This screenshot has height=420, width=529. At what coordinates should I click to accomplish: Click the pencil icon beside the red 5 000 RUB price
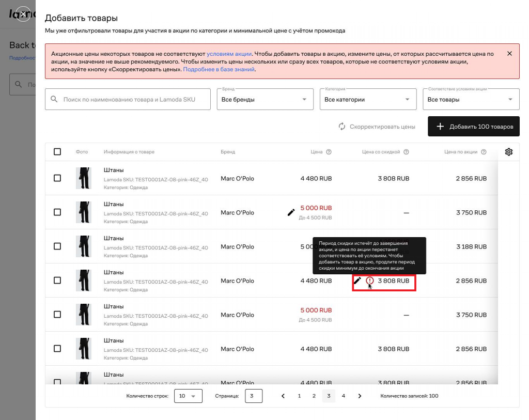pos(291,212)
